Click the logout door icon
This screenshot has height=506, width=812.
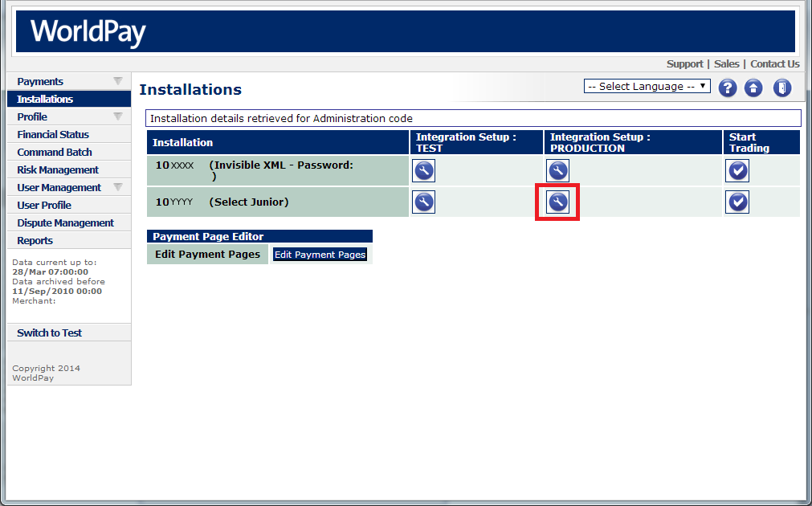point(782,88)
